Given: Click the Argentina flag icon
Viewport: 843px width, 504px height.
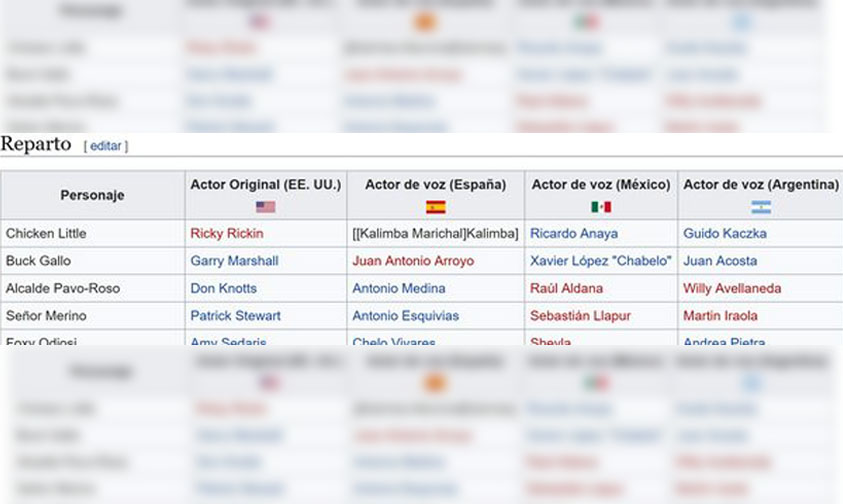Looking at the screenshot, I should click(x=761, y=207).
